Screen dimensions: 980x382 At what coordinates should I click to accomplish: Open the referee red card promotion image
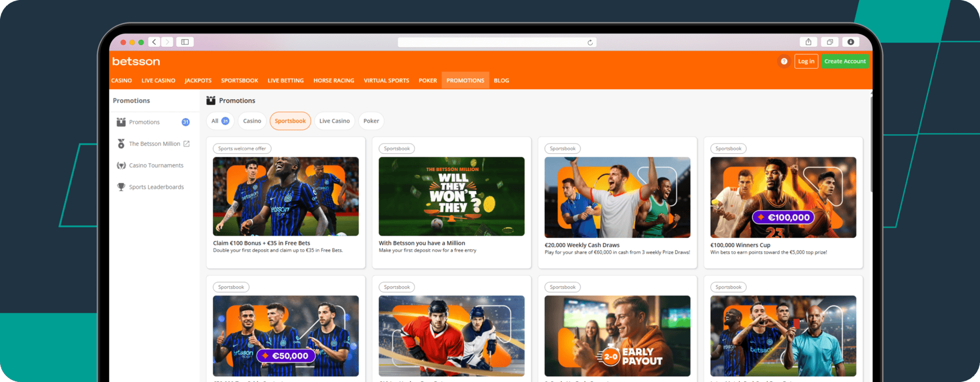[x=783, y=336]
